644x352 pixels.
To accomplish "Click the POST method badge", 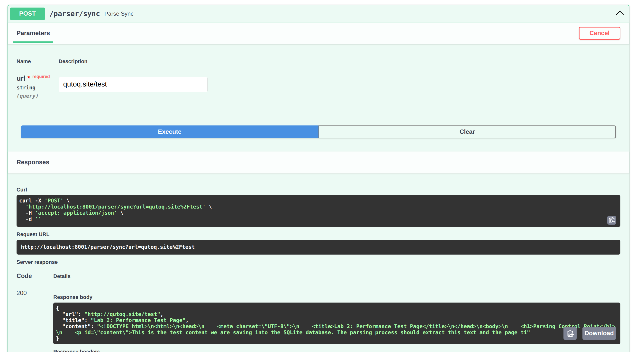I will coord(27,13).
